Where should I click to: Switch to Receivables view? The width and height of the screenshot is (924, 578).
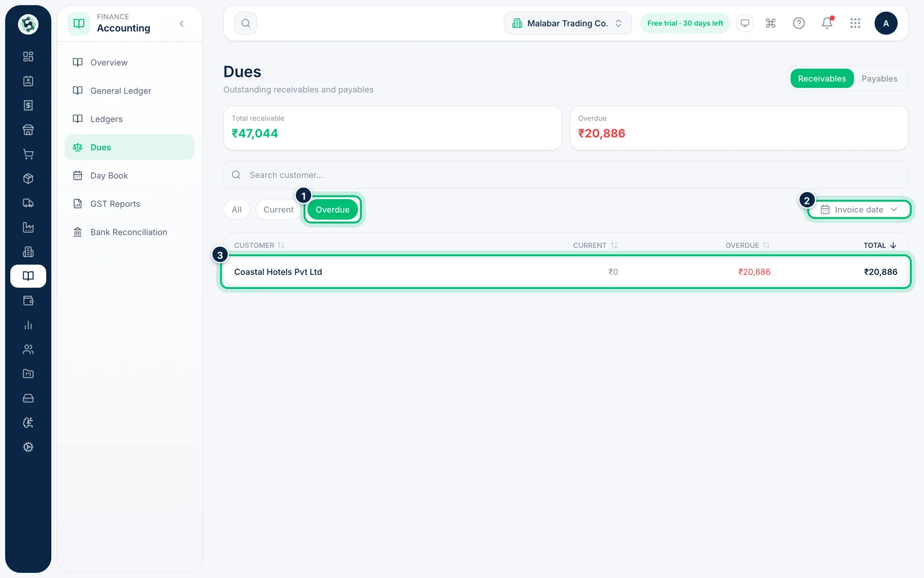click(x=822, y=79)
